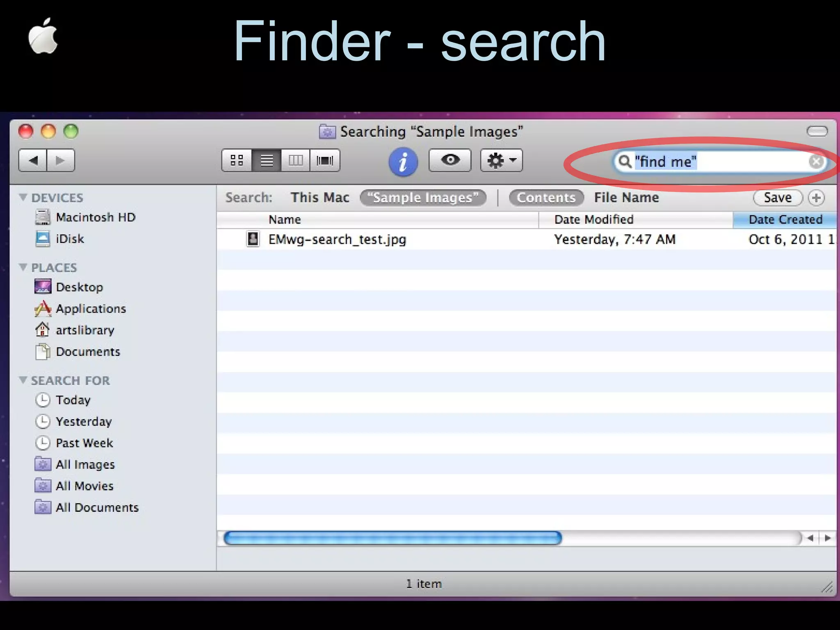The height and width of the screenshot is (630, 840).
Task: Select the file EMwg-search_test.jpg
Action: tap(337, 239)
